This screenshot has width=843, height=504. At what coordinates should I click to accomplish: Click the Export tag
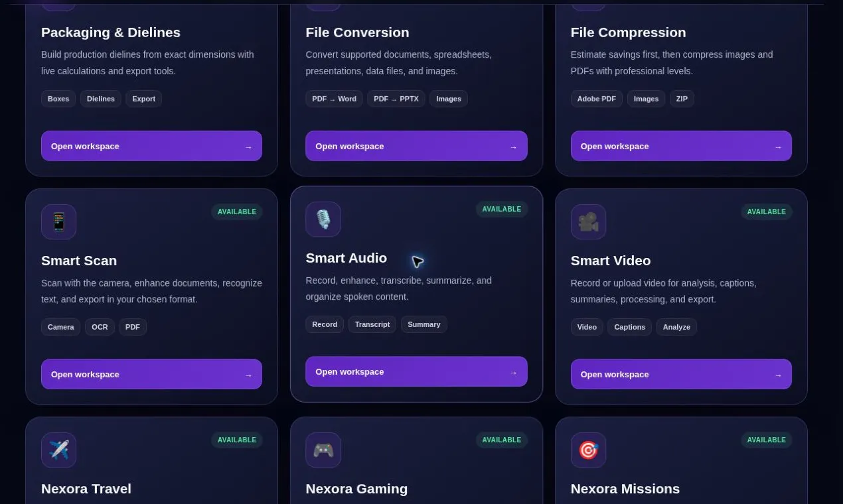143,99
